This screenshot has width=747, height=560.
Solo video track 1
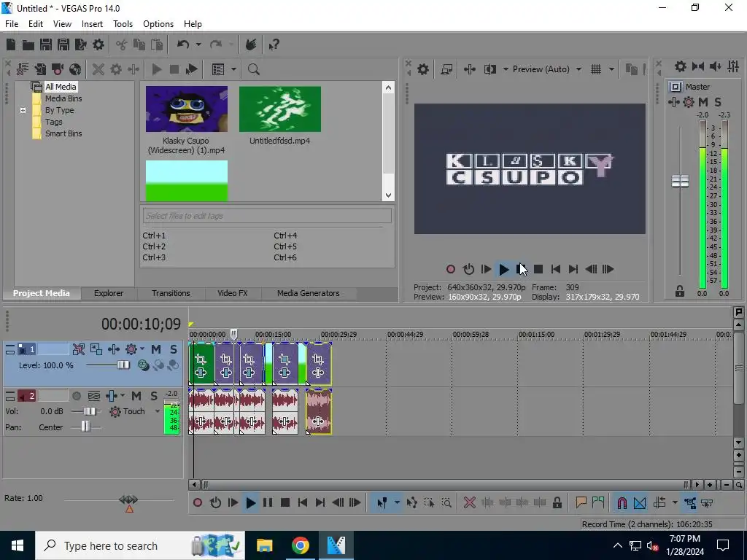[174, 349]
